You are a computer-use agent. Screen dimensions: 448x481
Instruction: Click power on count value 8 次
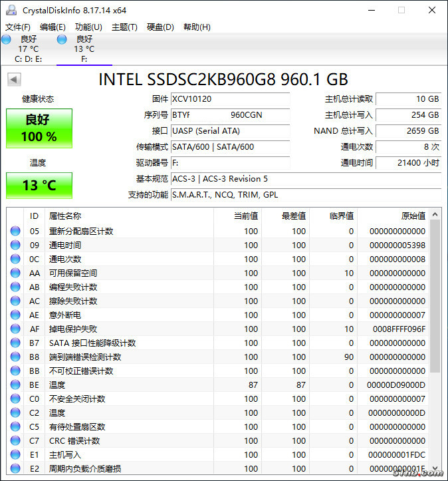[409, 147]
